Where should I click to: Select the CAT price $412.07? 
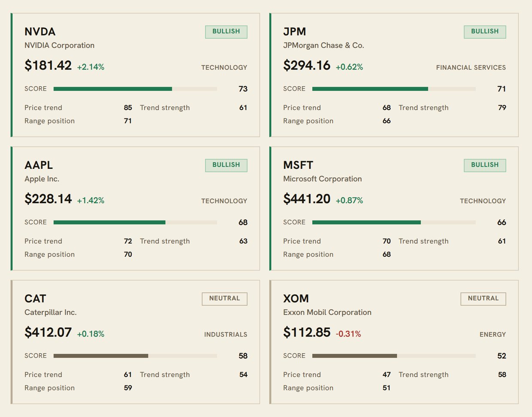point(48,332)
